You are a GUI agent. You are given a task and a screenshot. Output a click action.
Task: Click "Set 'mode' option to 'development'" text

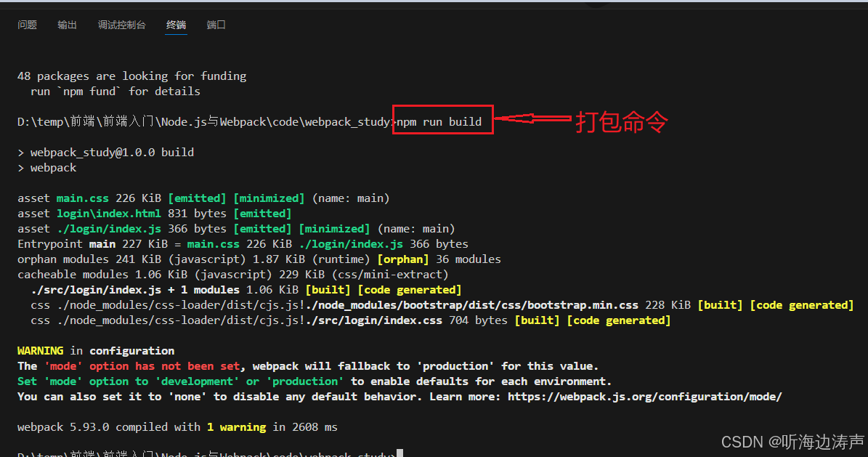pyautogui.click(x=129, y=381)
